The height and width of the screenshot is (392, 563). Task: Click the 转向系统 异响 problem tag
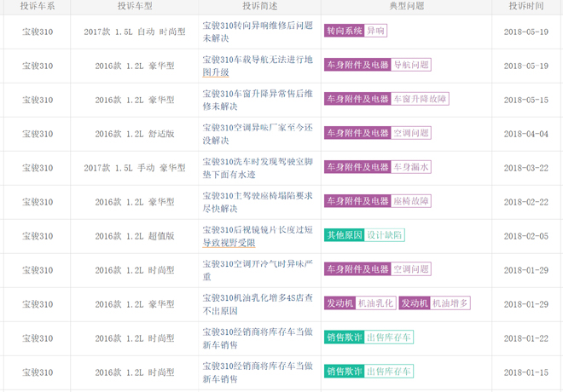click(356, 31)
